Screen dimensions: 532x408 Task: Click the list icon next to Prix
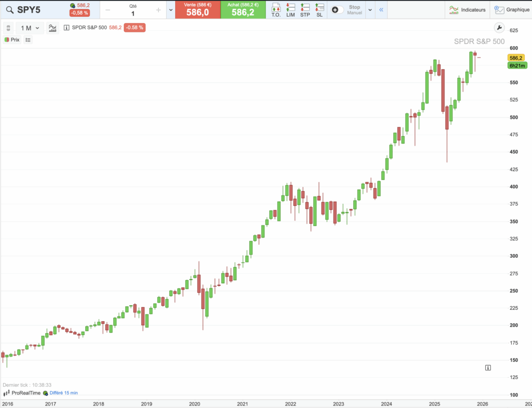click(28, 40)
